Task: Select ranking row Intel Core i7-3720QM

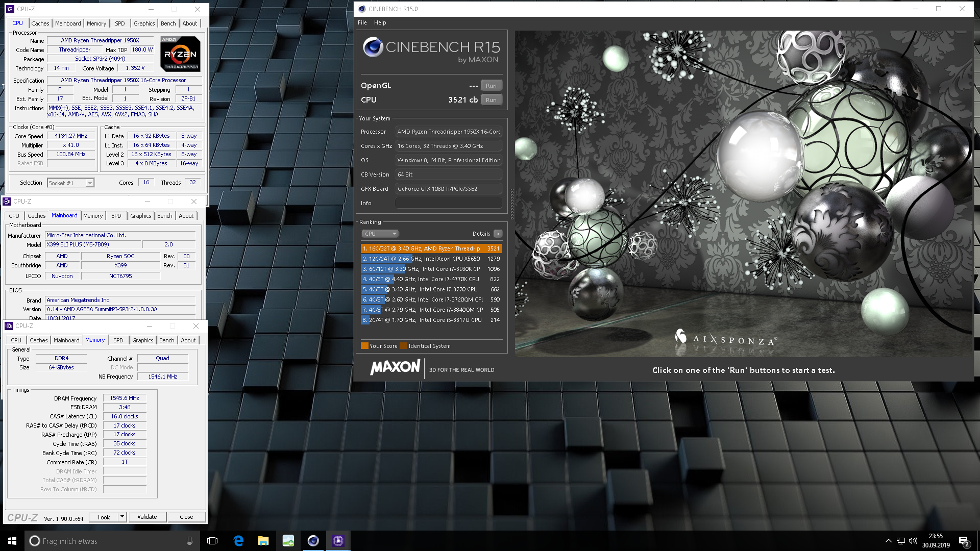Action: 431,299
